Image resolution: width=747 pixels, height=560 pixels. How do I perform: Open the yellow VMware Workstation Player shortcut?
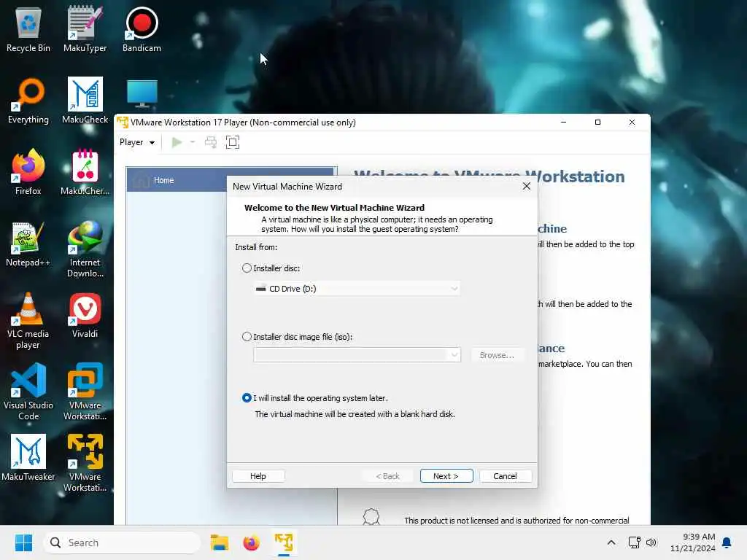(x=85, y=464)
